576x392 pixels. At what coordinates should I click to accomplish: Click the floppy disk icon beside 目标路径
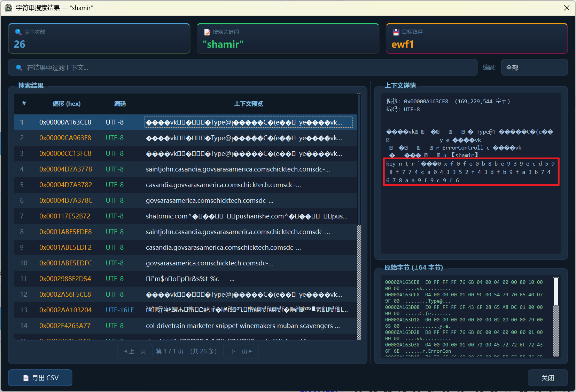396,32
